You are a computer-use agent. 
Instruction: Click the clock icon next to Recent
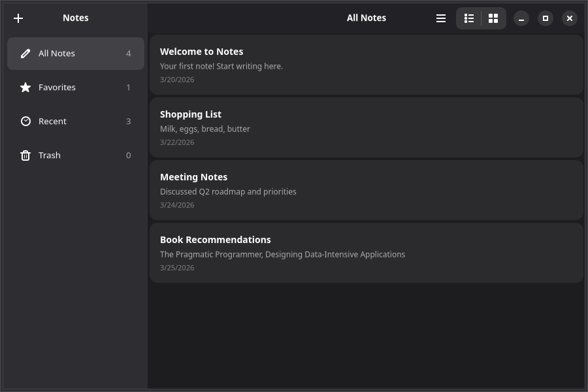pyautogui.click(x=25, y=121)
